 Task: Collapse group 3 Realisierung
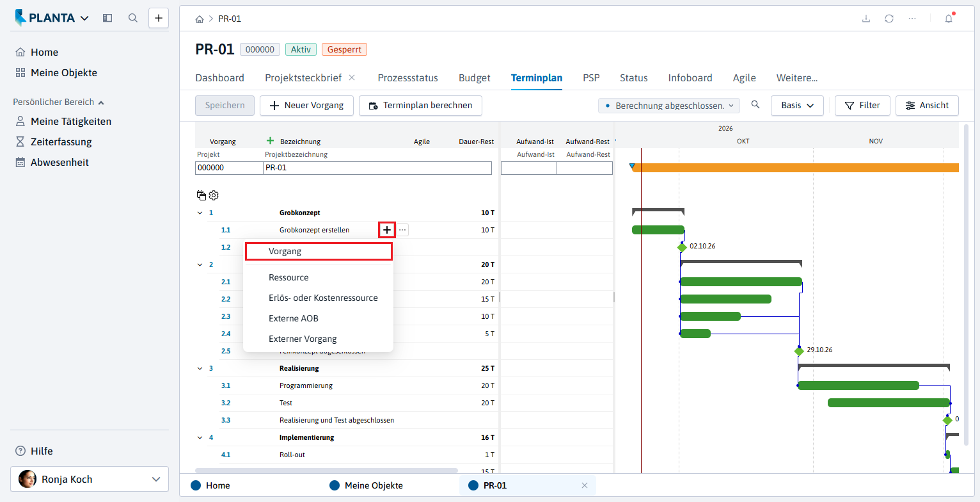coord(200,368)
